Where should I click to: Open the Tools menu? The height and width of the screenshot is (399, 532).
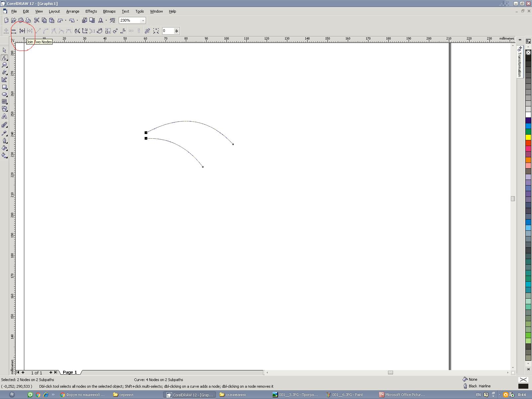tap(140, 11)
